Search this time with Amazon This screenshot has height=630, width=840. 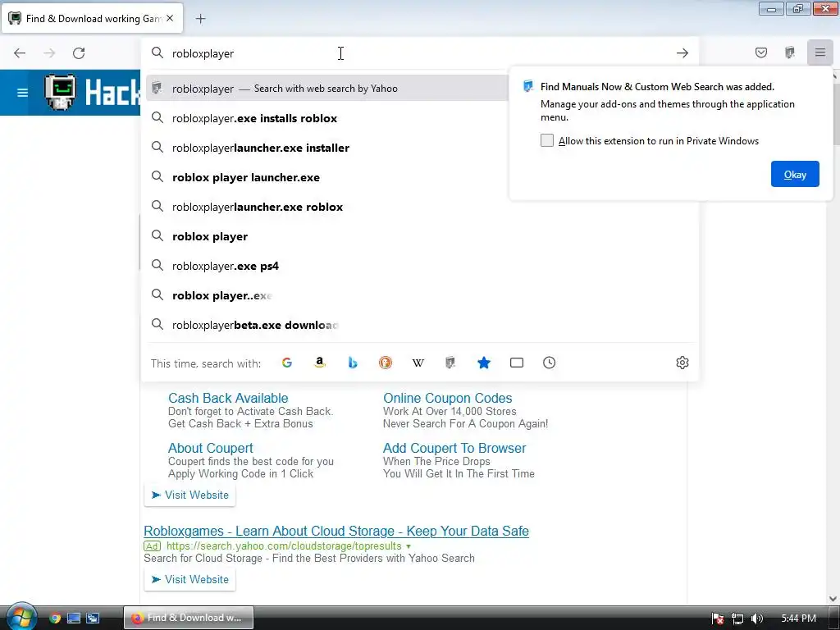(320, 363)
